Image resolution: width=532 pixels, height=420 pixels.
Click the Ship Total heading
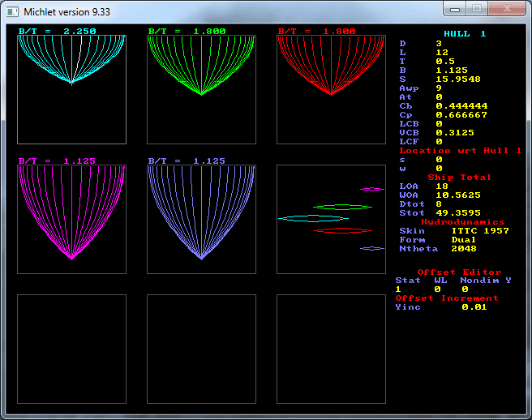click(459, 177)
